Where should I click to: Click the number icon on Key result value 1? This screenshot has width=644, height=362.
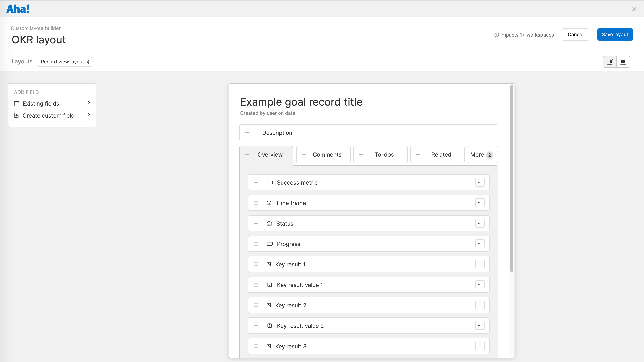point(270,285)
